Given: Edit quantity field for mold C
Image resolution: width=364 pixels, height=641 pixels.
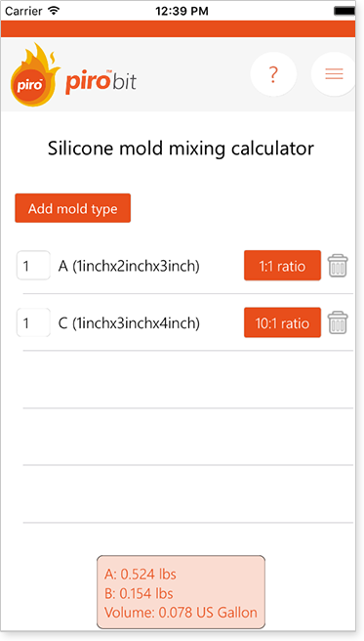Looking at the screenshot, I should click(33, 322).
